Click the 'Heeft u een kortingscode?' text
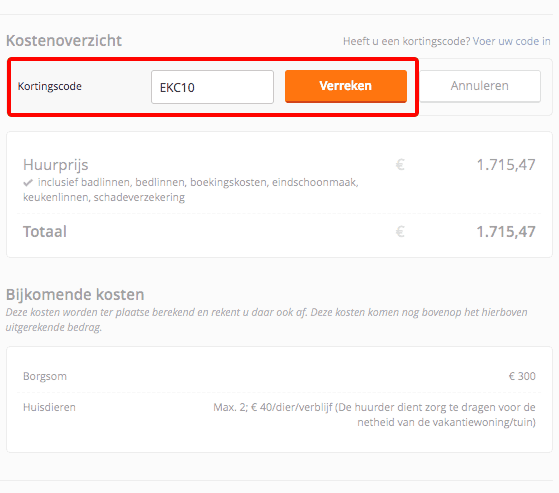 (x=407, y=41)
